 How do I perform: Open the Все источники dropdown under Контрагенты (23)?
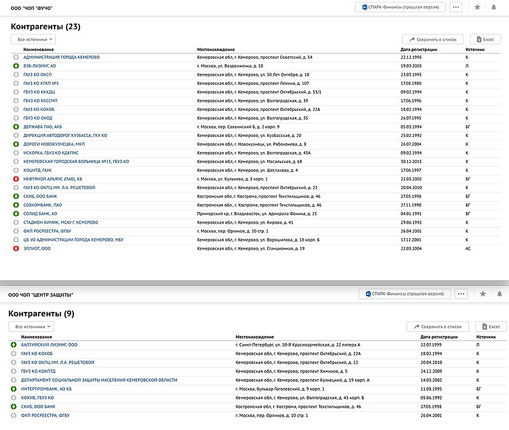[33, 39]
